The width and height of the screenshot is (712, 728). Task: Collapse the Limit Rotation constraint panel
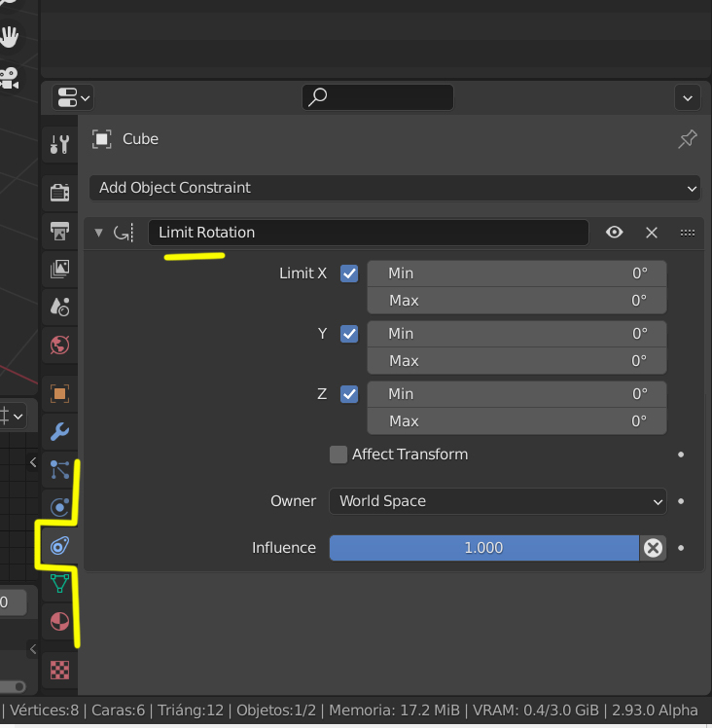[98, 233]
